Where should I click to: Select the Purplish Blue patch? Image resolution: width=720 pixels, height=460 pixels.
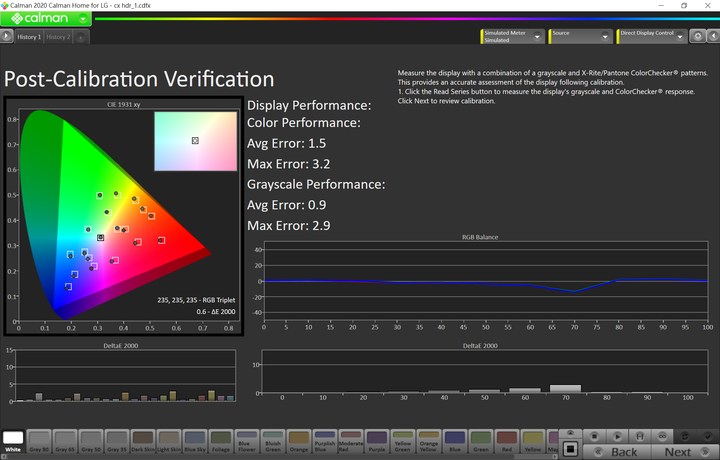[x=325, y=442]
